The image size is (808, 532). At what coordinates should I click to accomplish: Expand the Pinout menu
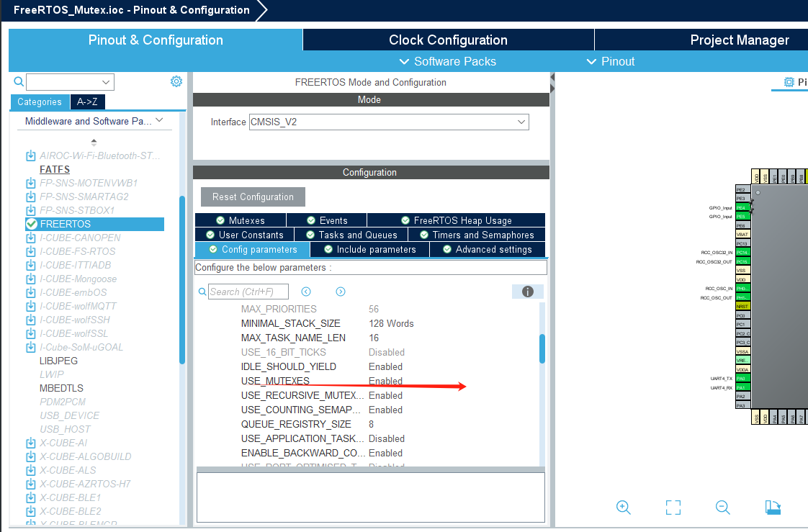click(x=611, y=61)
